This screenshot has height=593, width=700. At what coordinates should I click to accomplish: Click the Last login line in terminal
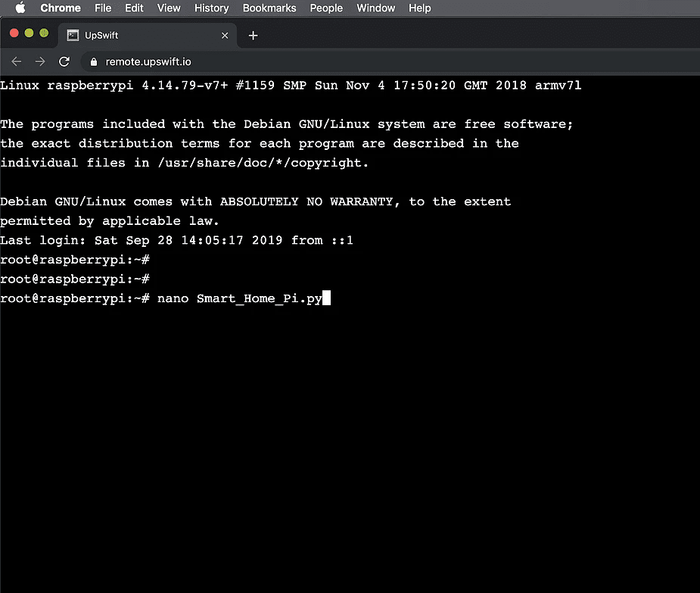coord(176,240)
